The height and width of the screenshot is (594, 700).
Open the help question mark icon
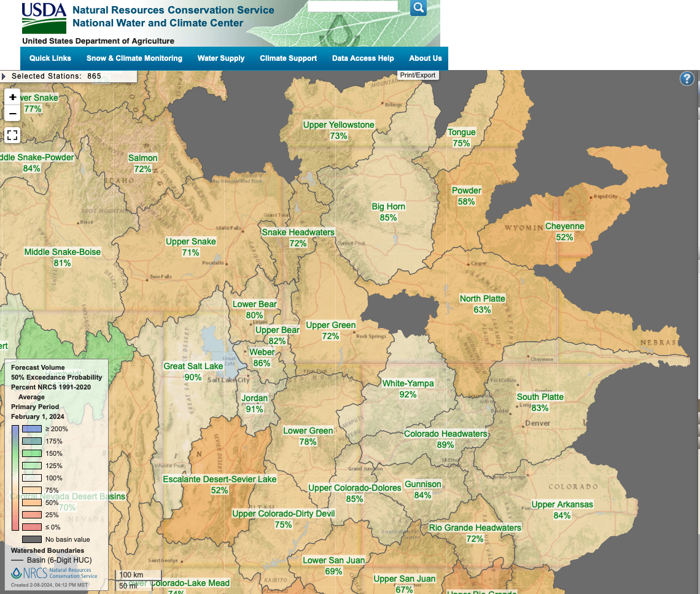686,79
